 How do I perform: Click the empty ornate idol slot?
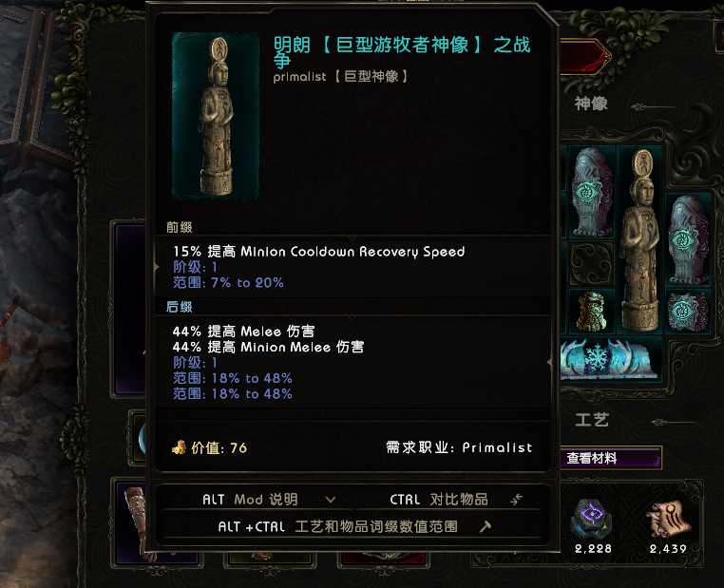click(591, 264)
